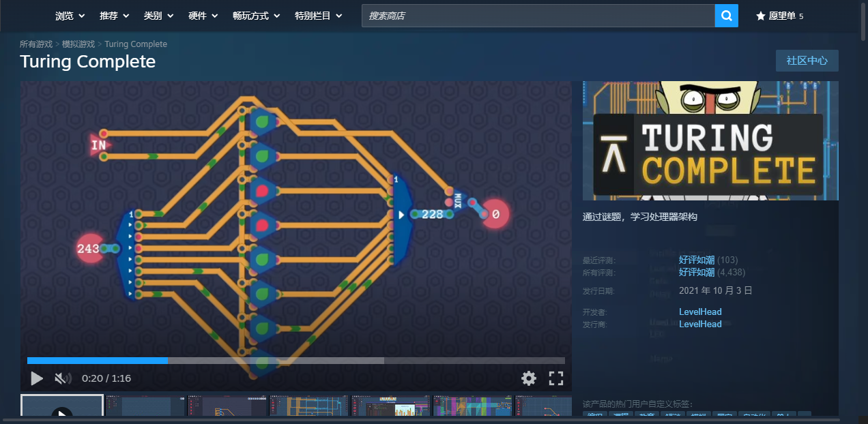Image resolution: width=868 pixels, height=424 pixels.
Task: Open developer LevelHead link beside 开发者
Action: [x=700, y=312]
